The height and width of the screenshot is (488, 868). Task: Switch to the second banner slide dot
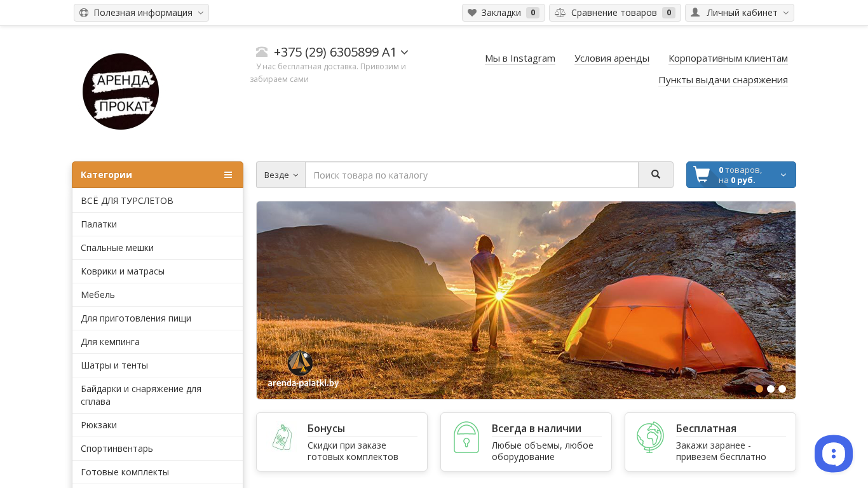click(x=771, y=389)
